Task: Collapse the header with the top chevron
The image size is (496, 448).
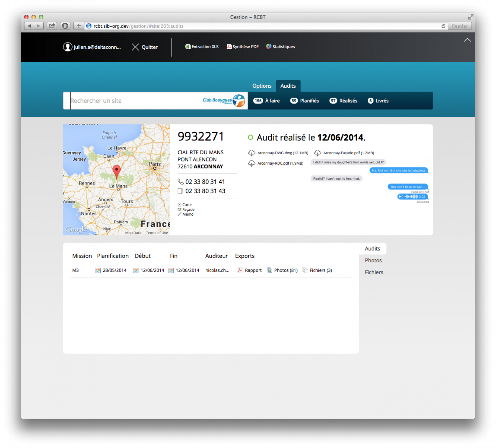Action: point(467,40)
